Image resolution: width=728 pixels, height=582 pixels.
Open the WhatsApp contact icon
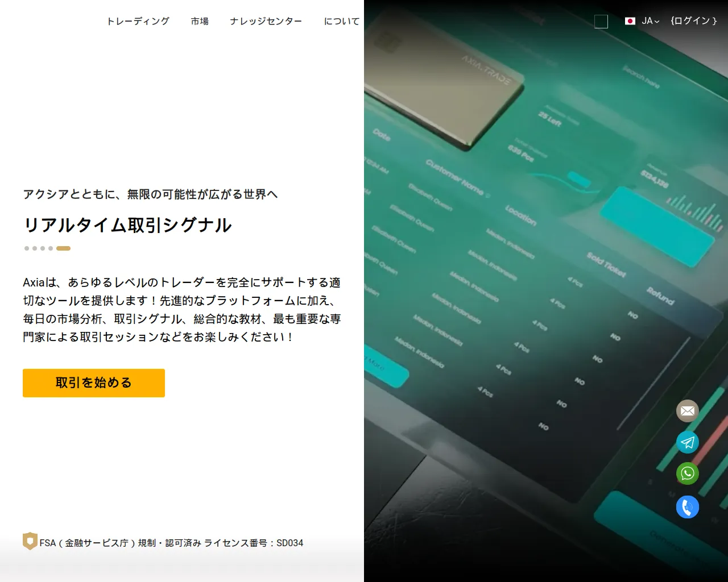coord(687,473)
